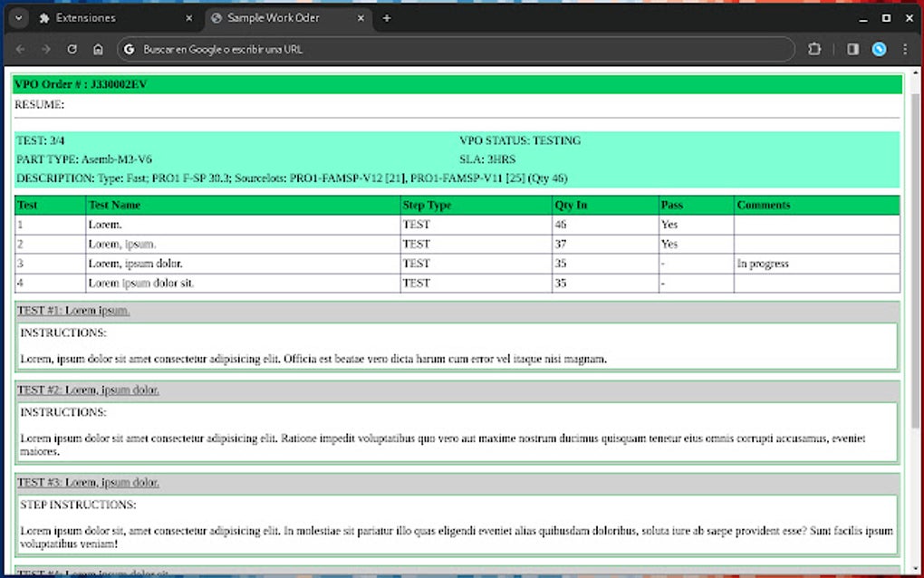Viewport: 924px width, 578px height.
Task: Navigate forward using the forward arrow
Action: [x=45, y=50]
